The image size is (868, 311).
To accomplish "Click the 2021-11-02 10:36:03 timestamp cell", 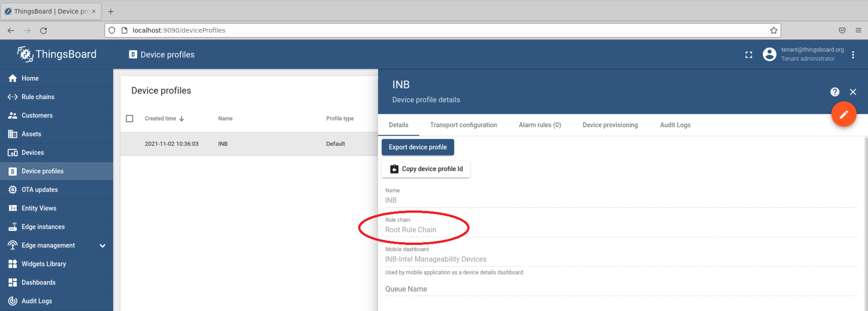I will click(172, 144).
